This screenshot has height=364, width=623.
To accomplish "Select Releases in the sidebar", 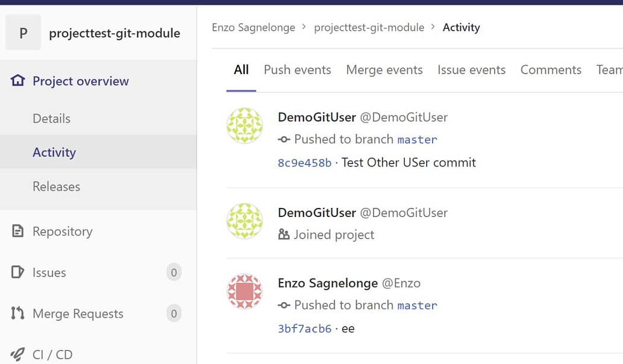I will pos(56,187).
